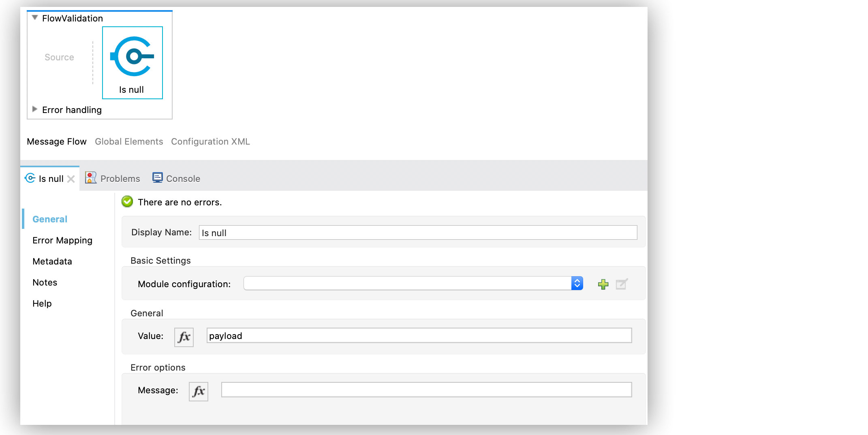The height and width of the screenshot is (435, 868).
Task: Open the Help section
Action: [42, 303]
